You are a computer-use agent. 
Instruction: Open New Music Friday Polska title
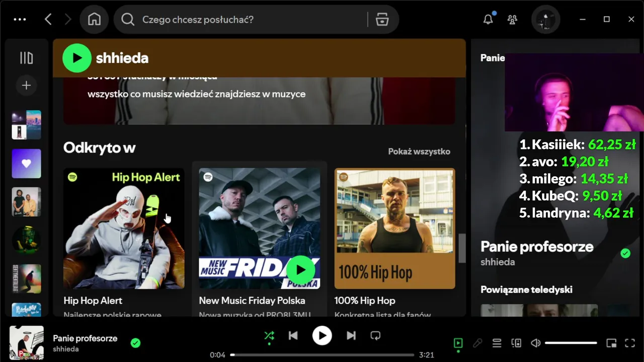(252, 301)
